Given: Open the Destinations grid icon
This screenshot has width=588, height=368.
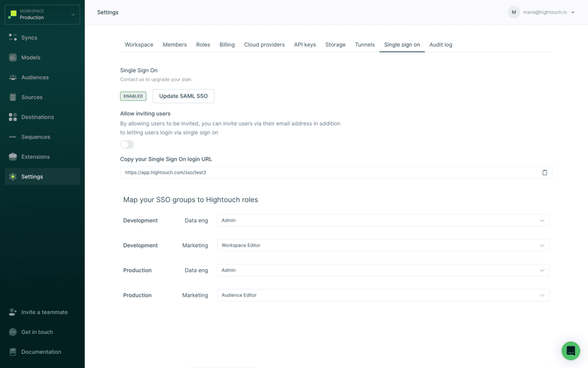Looking at the screenshot, I should tap(13, 117).
